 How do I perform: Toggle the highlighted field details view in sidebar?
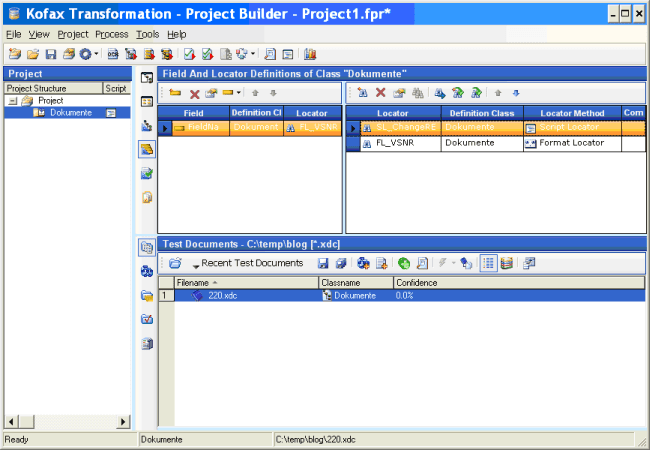pyautogui.click(x=147, y=149)
